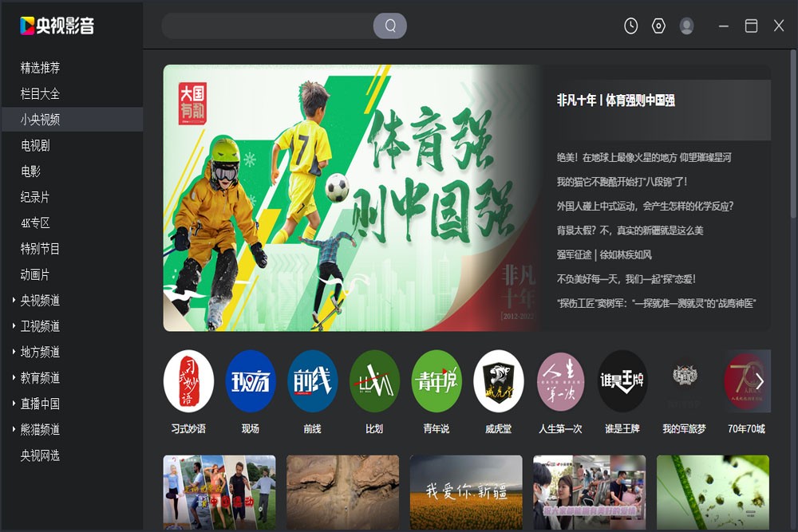Open the 人生第一次 channel icon
Image resolution: width=798 pixels, height=532 pixels.
560,381
